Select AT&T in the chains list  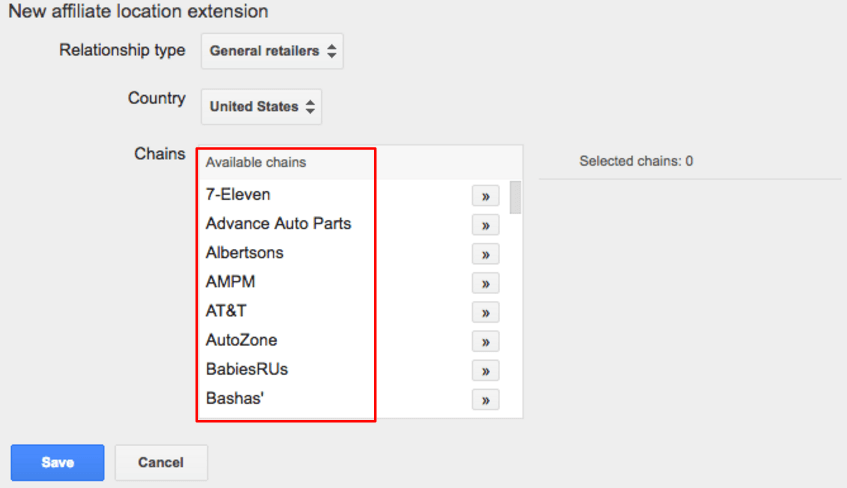226,311
